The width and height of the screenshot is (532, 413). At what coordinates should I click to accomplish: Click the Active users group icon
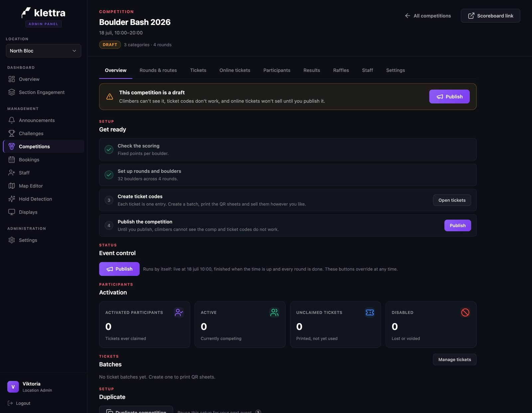click(x=274, y=312)
